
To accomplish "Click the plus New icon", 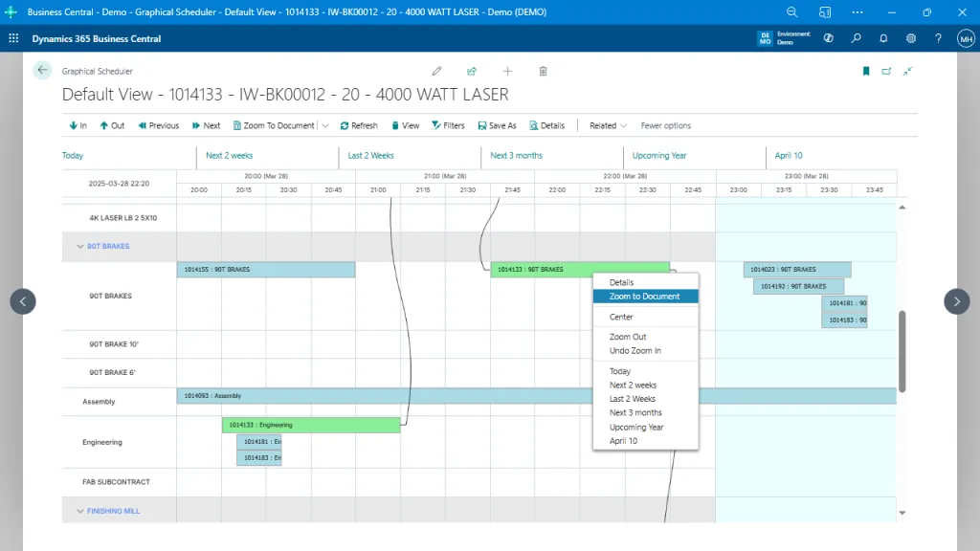I will tap(507, 71).
